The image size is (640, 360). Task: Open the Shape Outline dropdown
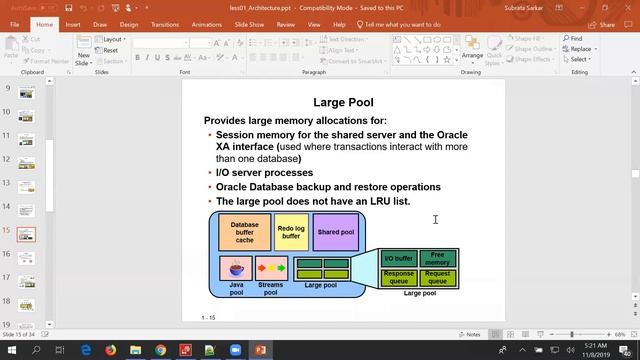click(531, 49)
